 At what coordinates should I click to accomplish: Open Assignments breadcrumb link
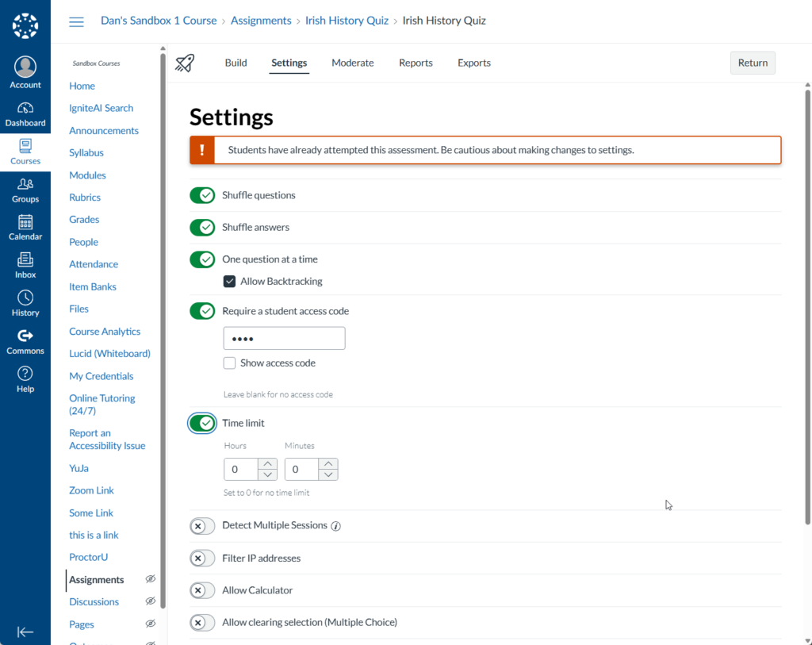click(x=261, y=21)
